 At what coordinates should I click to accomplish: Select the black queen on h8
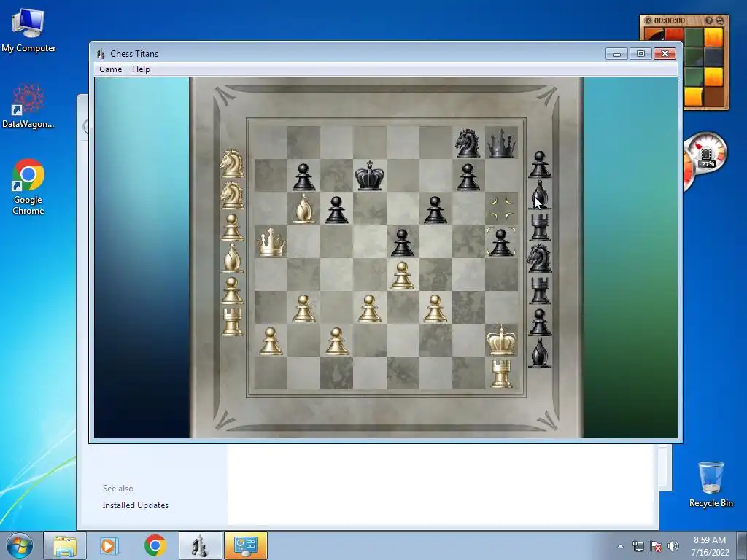pos(502,142)
